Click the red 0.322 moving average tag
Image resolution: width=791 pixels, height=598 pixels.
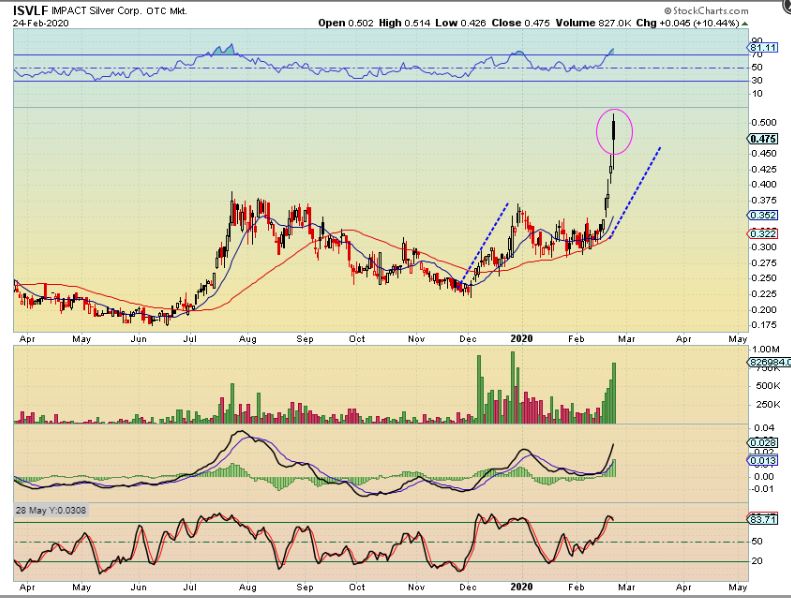click(763, 234)
